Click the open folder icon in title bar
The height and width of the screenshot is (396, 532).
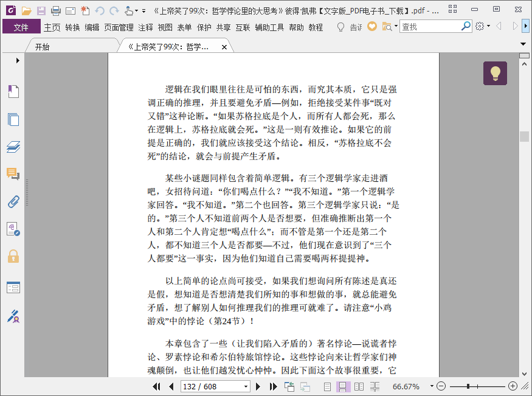[27, 11]
